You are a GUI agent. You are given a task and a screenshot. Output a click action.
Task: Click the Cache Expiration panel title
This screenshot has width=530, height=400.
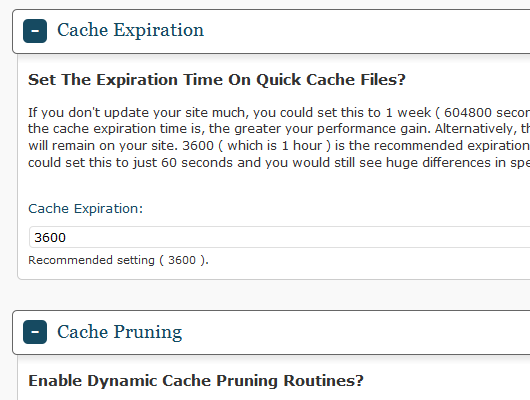[x=130, y=30]
